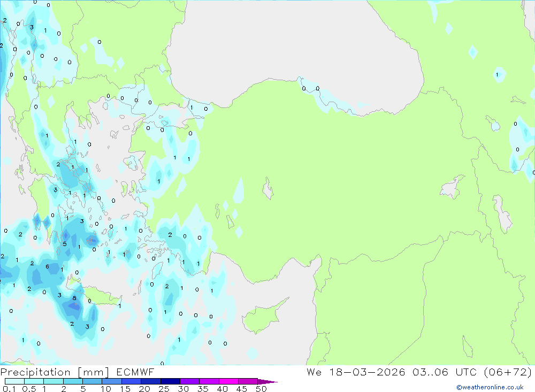Screen dimensions: 535x392
Task: Click legend scale label '0.1'
Action: click(9, 389)
